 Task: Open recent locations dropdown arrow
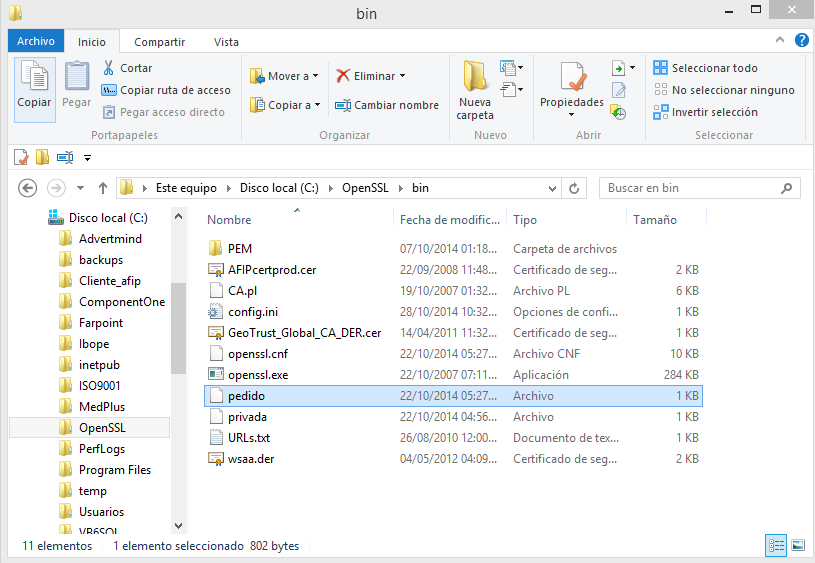[x=80, y=188]
